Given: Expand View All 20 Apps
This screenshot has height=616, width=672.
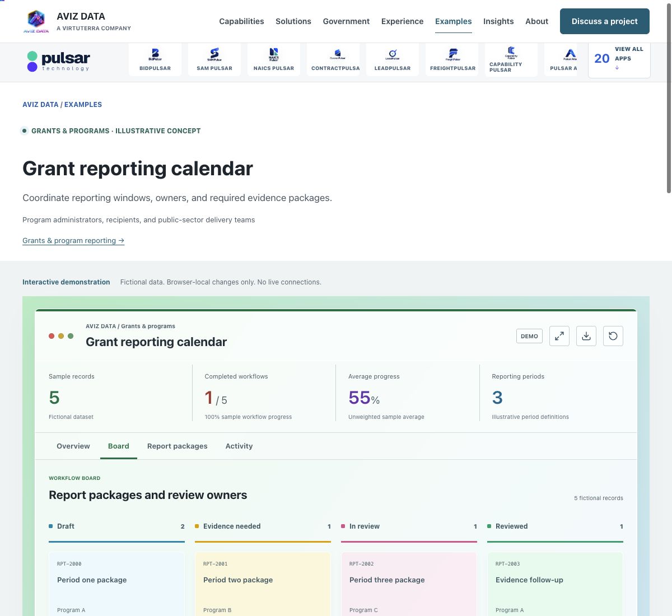Looking at the screenshot, I should tap(619, 59).
